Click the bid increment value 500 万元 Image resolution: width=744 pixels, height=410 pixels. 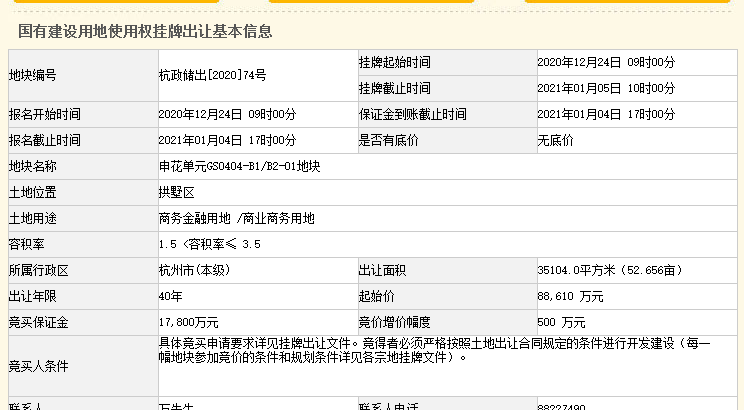pyautogui.click(x=561, y=322)
